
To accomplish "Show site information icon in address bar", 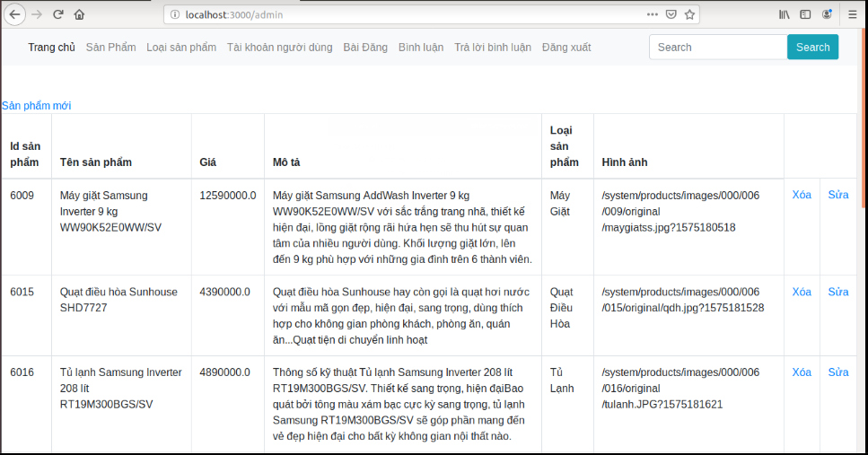I will coord(174,15).
